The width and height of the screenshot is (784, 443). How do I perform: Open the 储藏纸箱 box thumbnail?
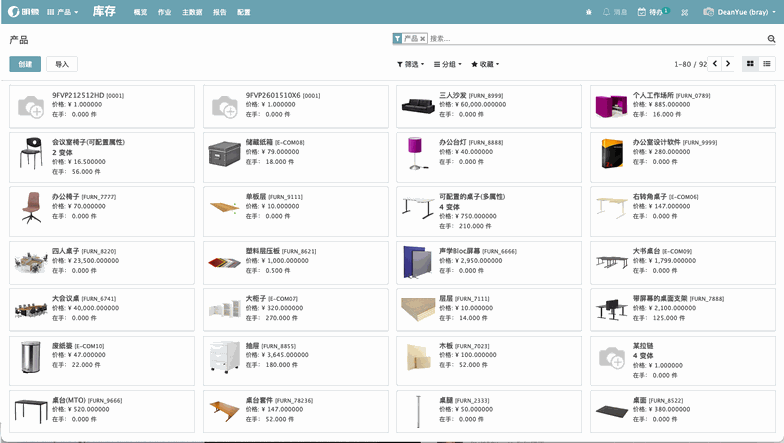[x=224, y=154]
